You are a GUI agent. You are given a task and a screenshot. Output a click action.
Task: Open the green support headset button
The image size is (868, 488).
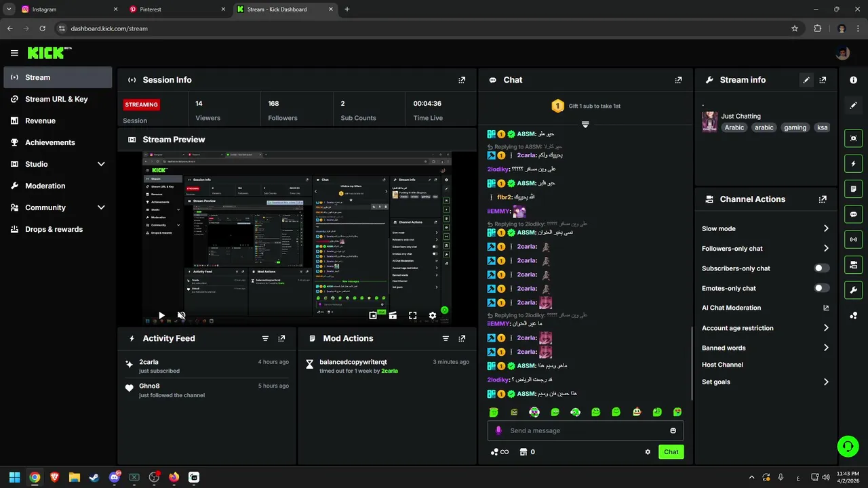click(x=848, y=446)
